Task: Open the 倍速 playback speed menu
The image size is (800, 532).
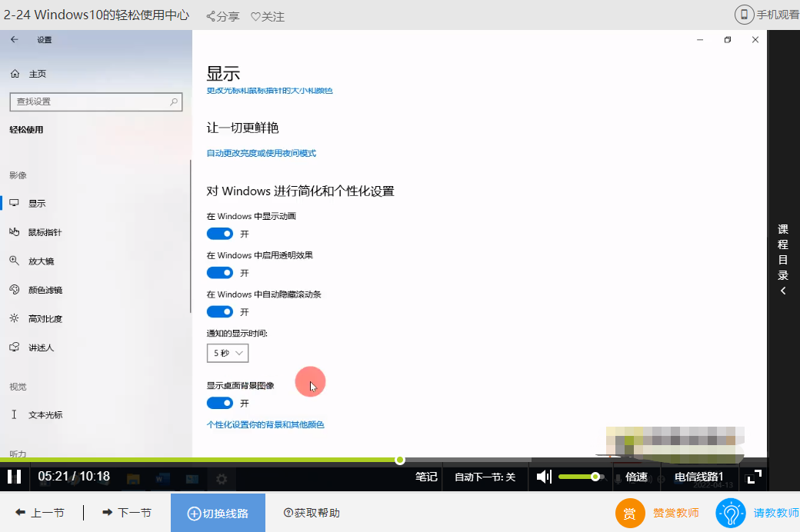Action: [636, 477]
